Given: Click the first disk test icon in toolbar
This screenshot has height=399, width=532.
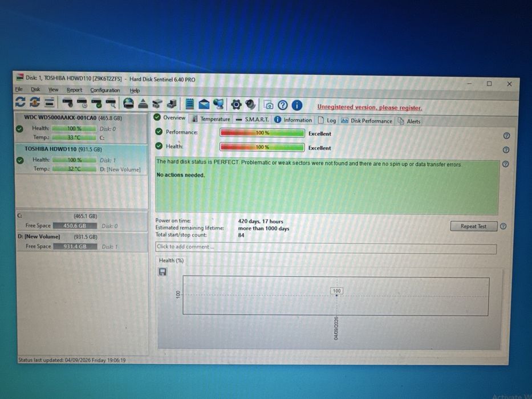Looking at the screenshot, I should coord(67,103).
